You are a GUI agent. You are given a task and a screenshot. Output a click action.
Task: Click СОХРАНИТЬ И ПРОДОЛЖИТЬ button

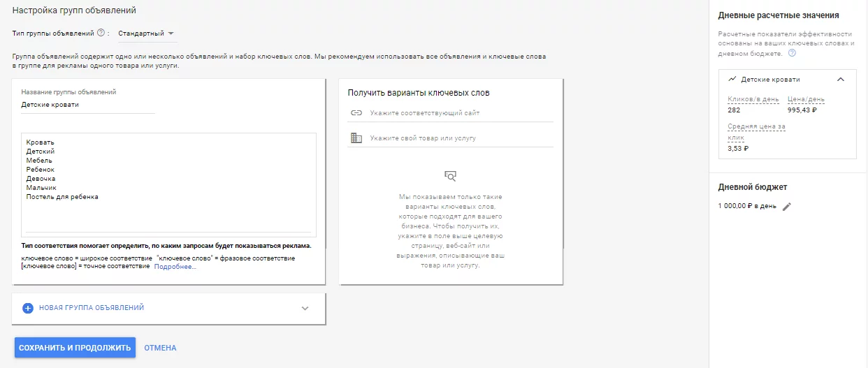click(x=75, y=348)
